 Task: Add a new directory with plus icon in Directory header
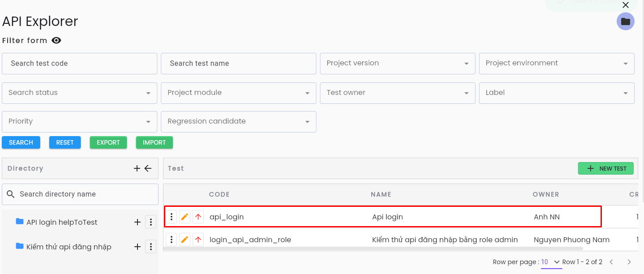[137, 168]
